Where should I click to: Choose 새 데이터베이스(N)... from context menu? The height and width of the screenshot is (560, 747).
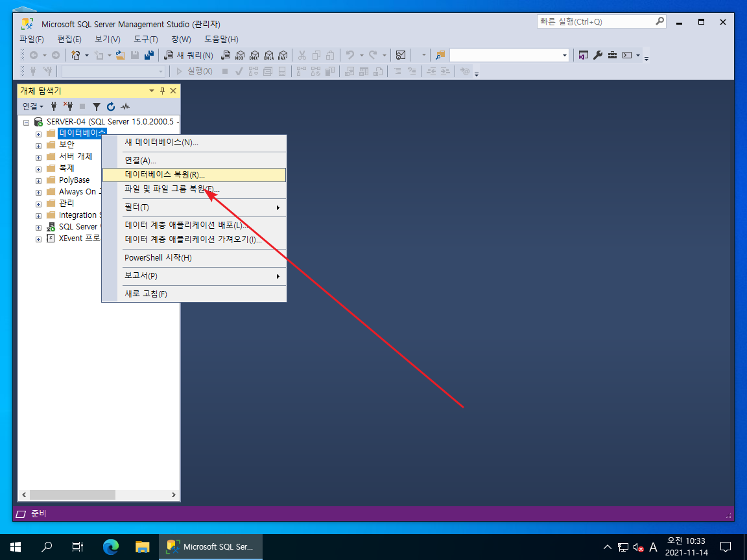pyautogui.click(x=195, y=143)
